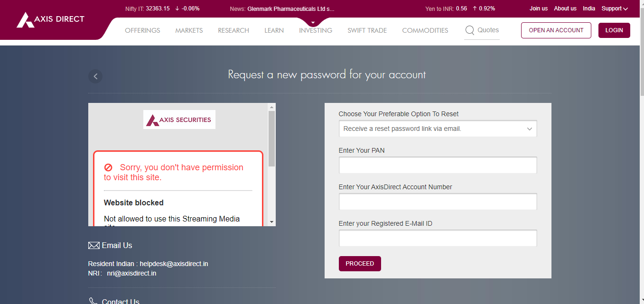Screen dimensions: 644x304
Task: Open the reset option dropdown
Action: (438, 129)
